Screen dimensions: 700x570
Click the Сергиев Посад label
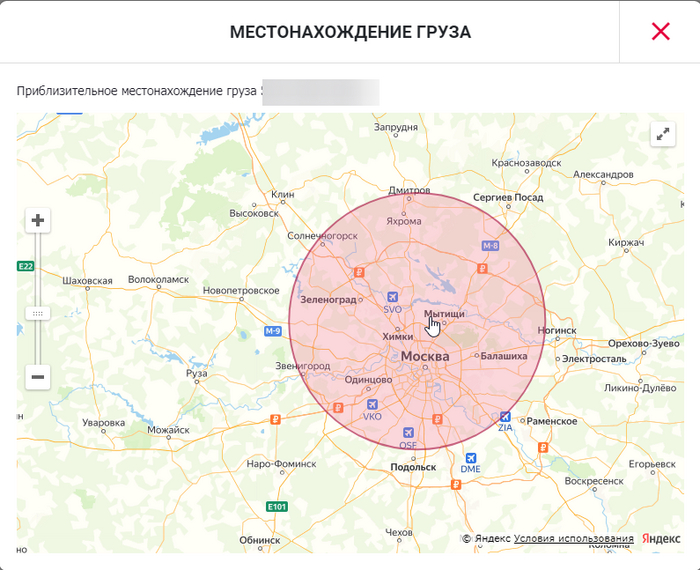coord(508,197)
